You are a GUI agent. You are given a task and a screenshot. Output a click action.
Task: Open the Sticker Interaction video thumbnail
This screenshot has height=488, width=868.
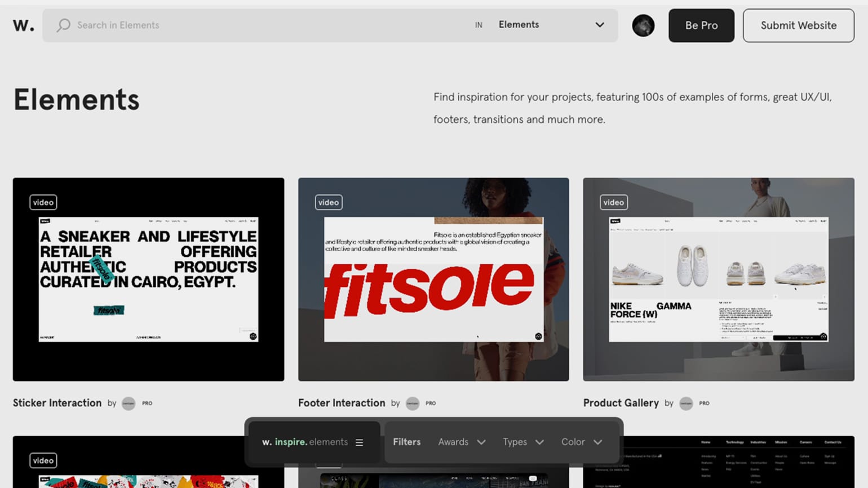[148, 280]
